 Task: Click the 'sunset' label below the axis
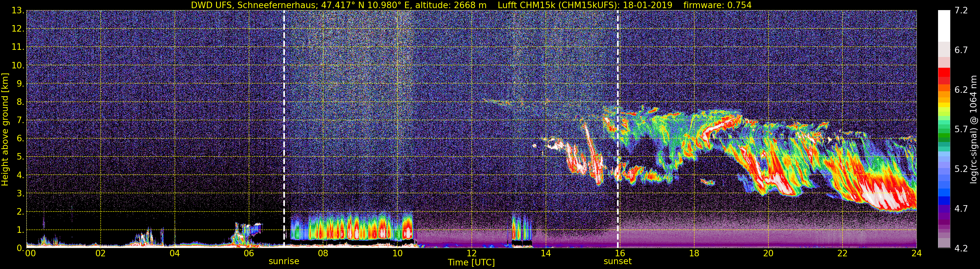pyautogui.click(x=617, y=262)
